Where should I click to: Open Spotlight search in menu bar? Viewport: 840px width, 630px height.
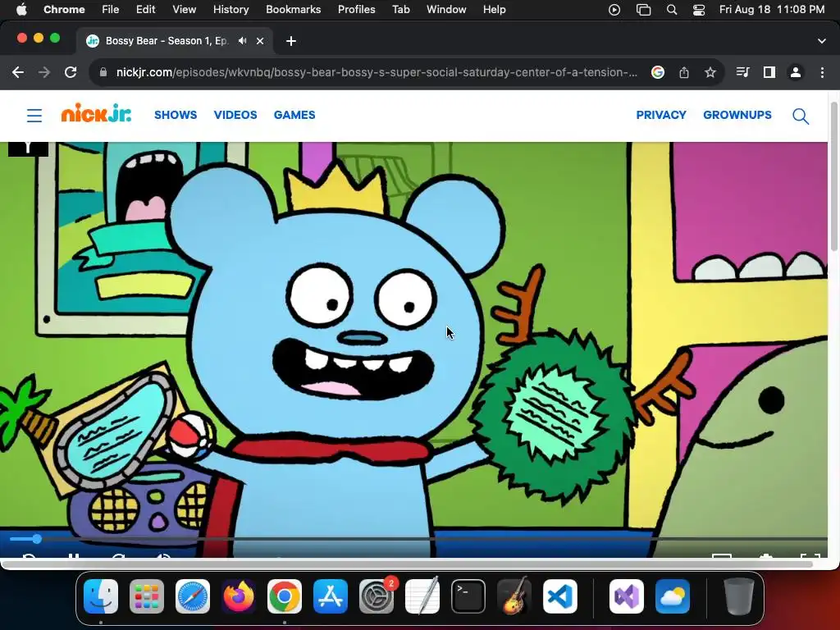(672, 10)
